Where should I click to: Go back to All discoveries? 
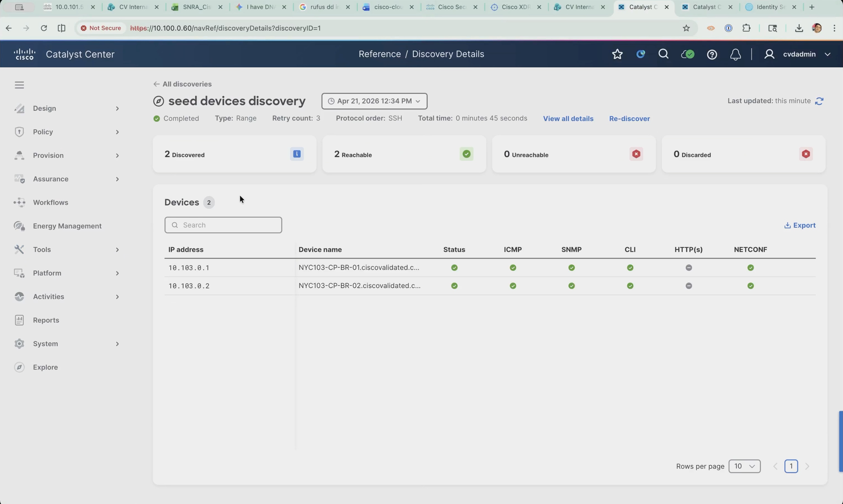click(182, 84)
